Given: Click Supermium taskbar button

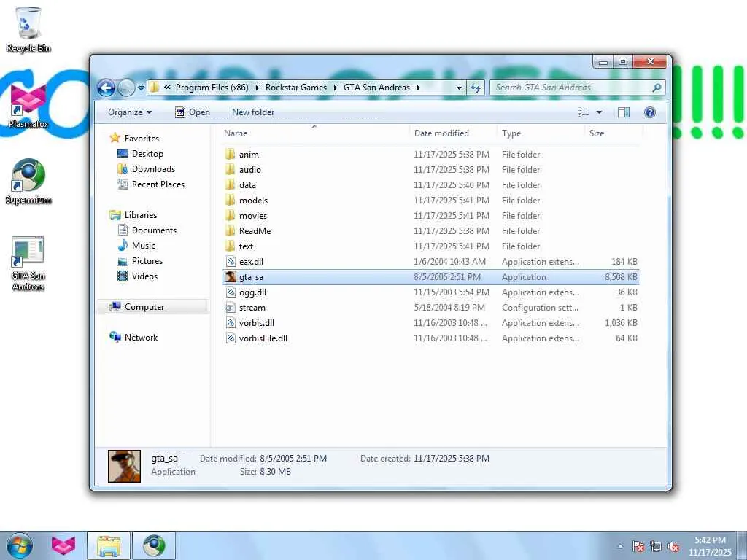Looking at the screenshot, I should pyautogui.click(x=154, y=545).
